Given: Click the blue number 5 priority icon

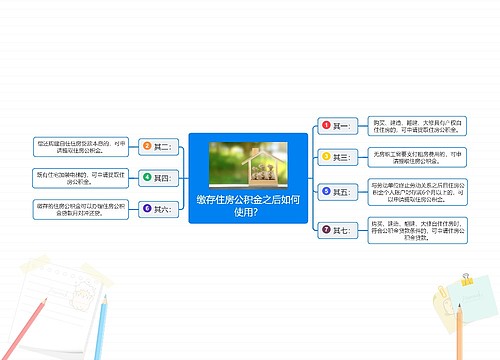Looking at the screenshot, I should 326,191.
